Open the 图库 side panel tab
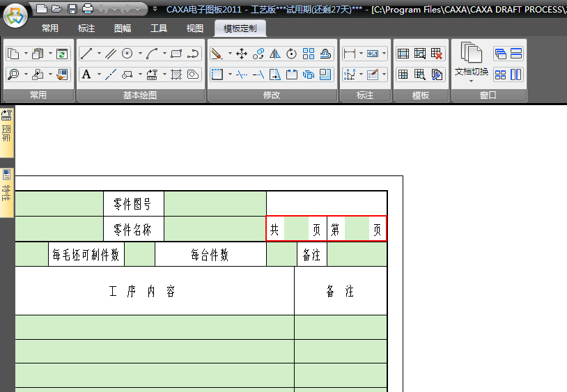Image resolution: width=567 pixels, height=392 pixels. pos(7,128)
